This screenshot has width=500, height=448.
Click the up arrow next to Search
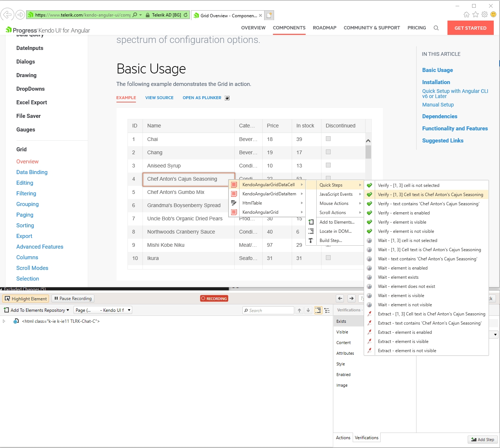299,310
